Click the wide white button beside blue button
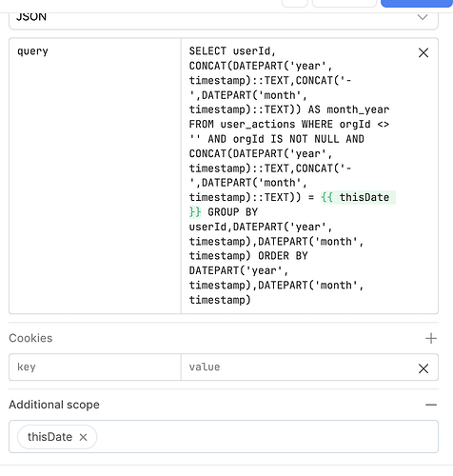The height and width of the screenshot is (476, 453). pos(345,3)
